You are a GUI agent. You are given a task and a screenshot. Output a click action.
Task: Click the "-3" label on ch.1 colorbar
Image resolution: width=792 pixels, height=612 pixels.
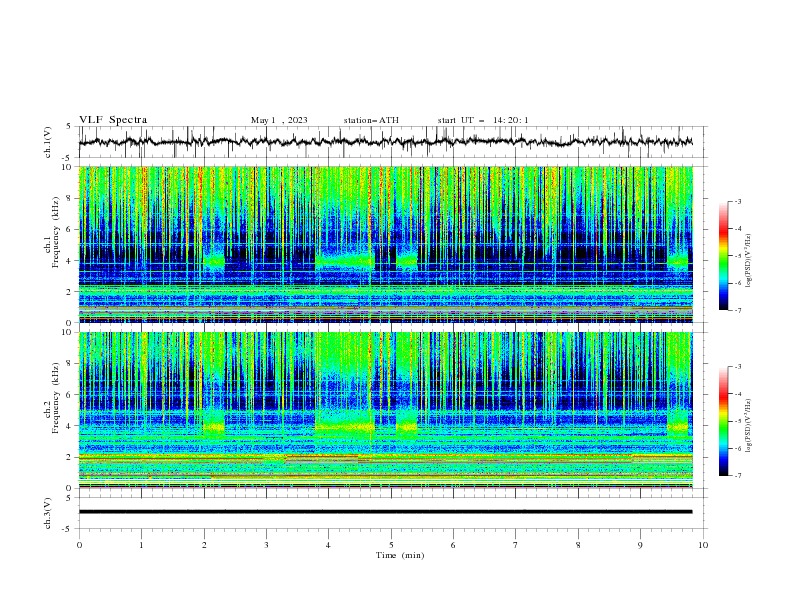[738, 201]
